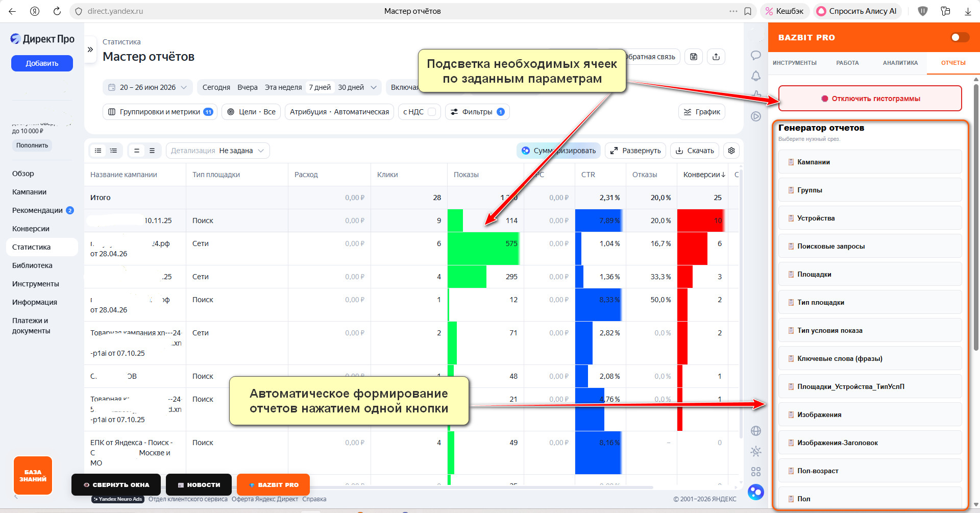Generate the Устройства report
Viewport: 980px width, 513px height.
[x=870, y=218]
